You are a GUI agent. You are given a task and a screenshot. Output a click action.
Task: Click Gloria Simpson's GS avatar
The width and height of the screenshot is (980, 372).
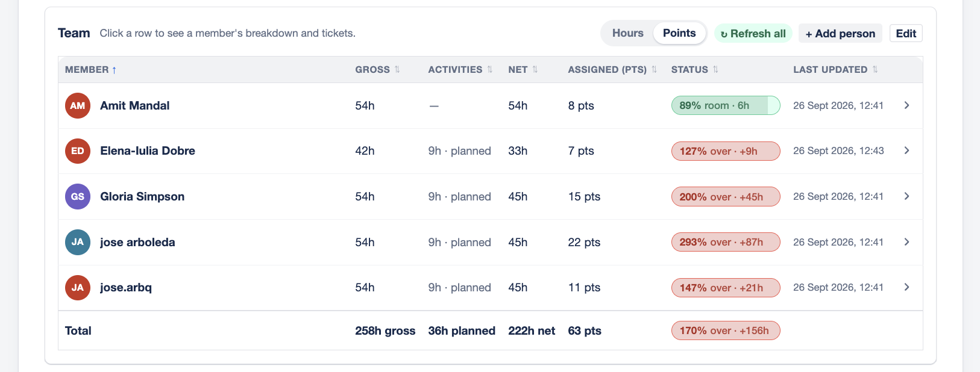pyautogui.click(x=78, y=196)
